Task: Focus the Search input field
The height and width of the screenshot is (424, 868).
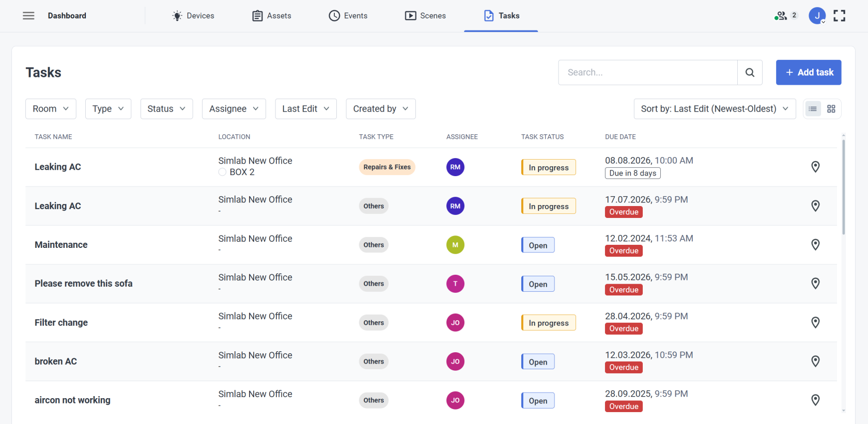Action: (648, 72)
